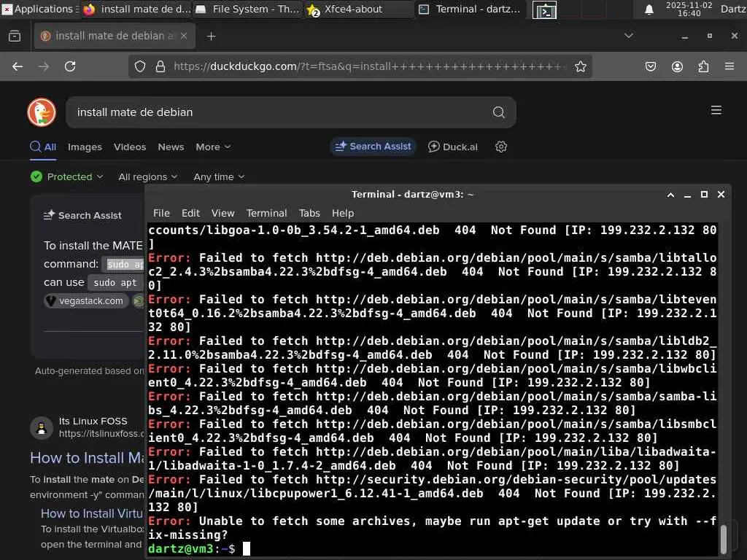List all tabs dropdown arrow
Image resolution: width=747 pixels, height=560 pixels.
tap(629, 36)
